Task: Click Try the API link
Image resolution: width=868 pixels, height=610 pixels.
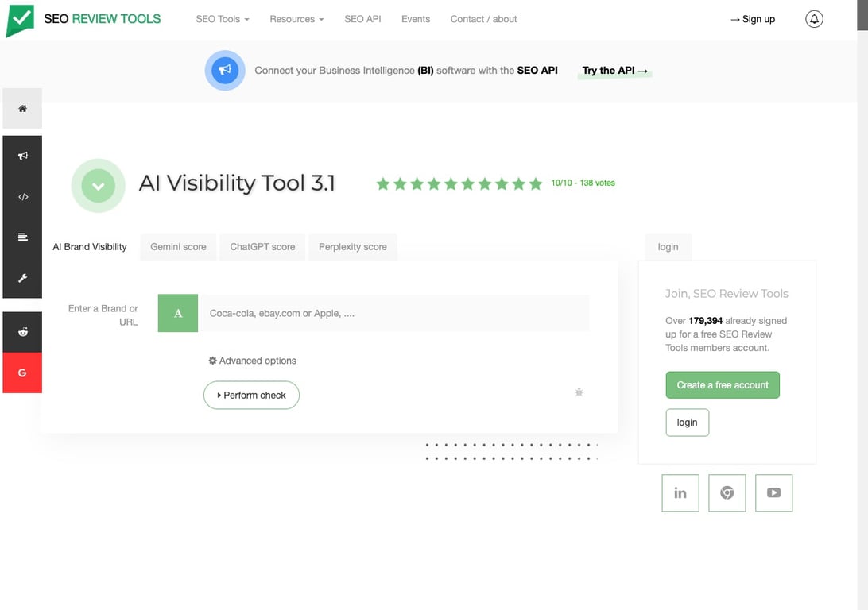Action: click(x=614, y=70)
